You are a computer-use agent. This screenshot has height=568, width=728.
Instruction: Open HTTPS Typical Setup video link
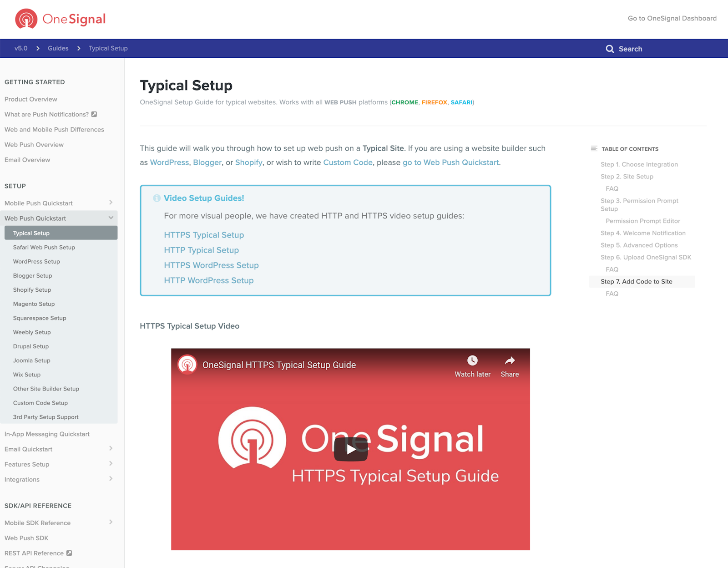(204, 235)
